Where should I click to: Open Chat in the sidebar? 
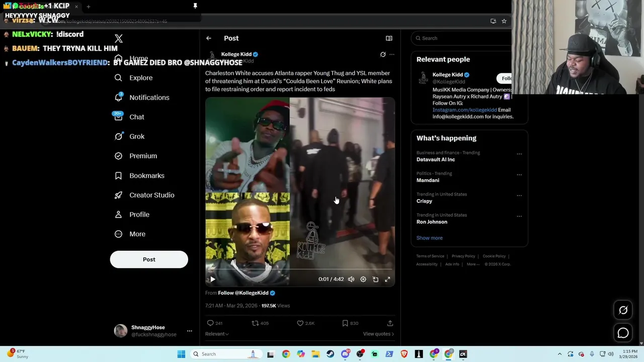tap(129, 117)
